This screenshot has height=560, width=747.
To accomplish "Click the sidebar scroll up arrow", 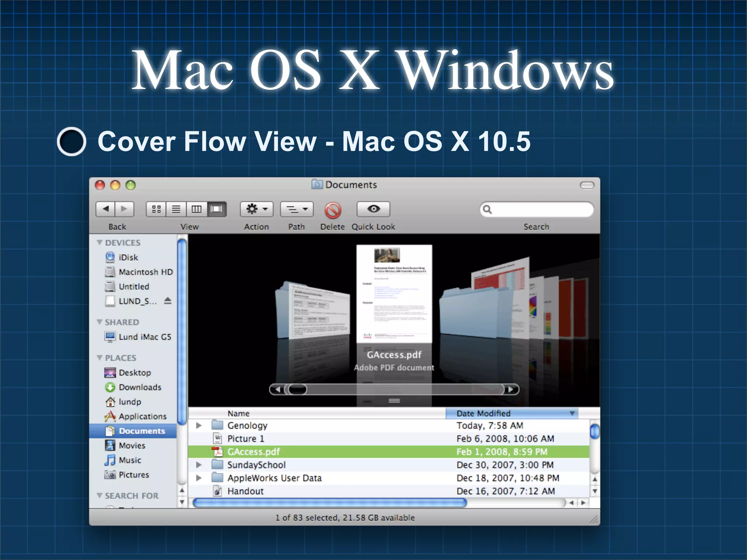I will [182, 490].
